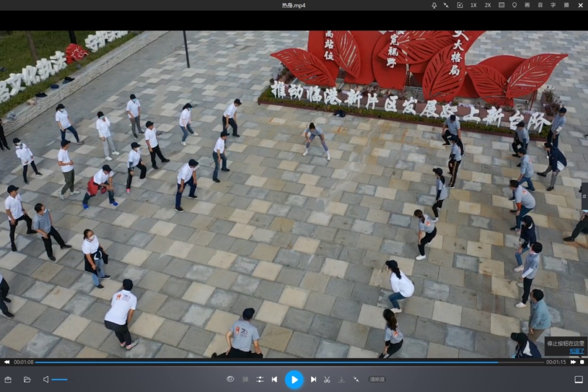This screenshot has width=588, height=392.
Task: Set window size to 2X
Action: click(488, 5)
